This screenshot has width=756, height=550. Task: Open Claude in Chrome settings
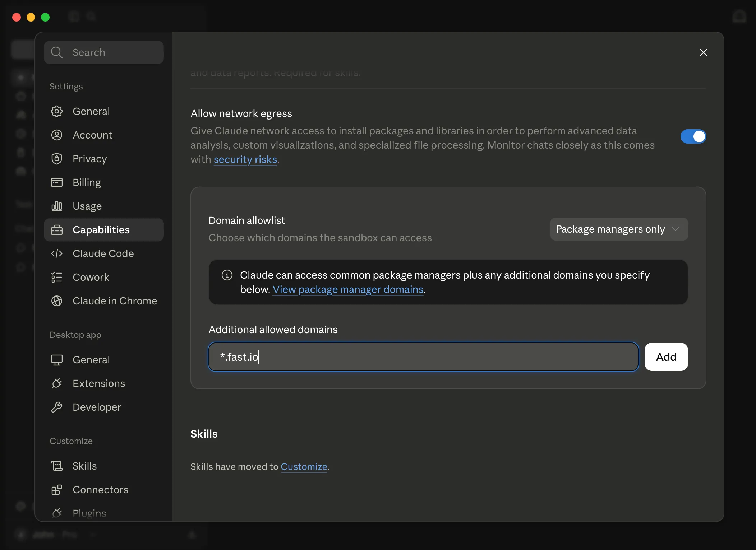point(104,301)
